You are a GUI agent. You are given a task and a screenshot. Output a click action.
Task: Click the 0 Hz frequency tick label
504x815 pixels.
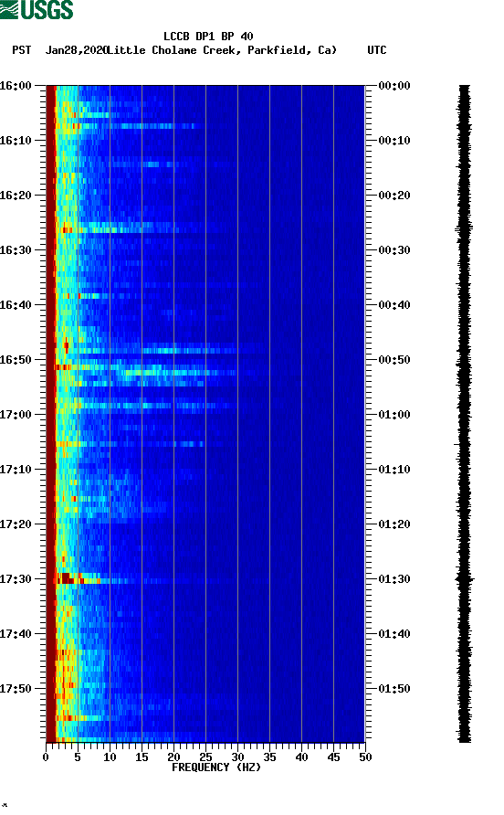(46, 757)
